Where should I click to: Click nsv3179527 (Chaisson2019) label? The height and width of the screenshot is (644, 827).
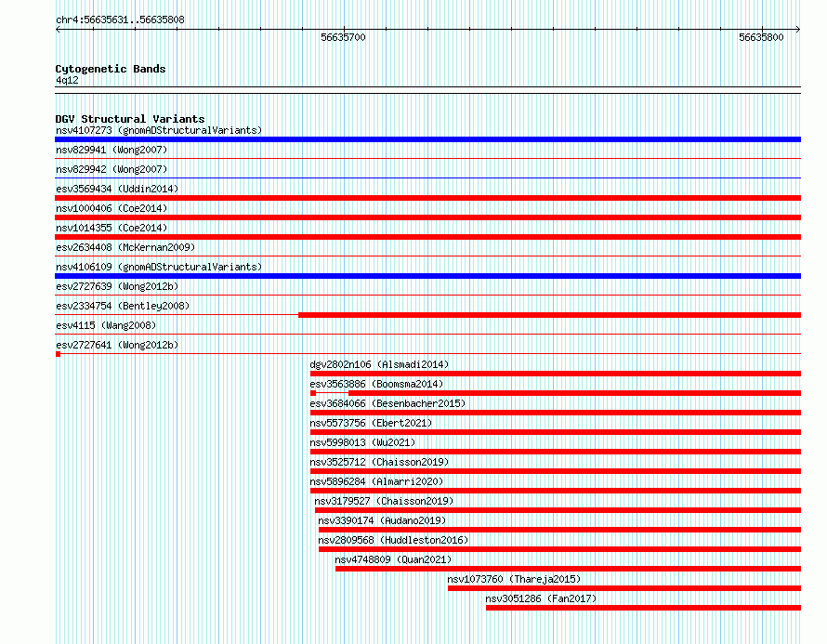(384, 501)
